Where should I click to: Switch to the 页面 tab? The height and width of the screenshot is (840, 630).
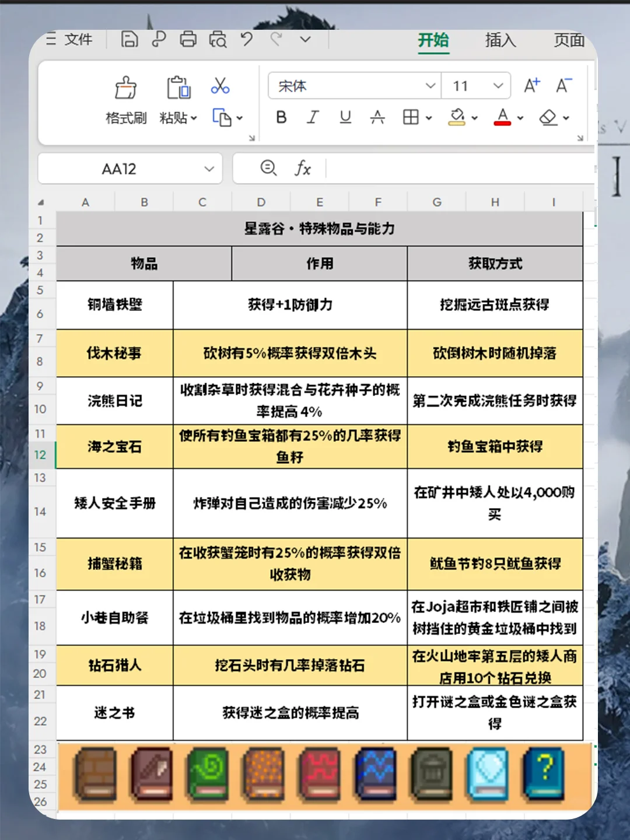point(569,40)
